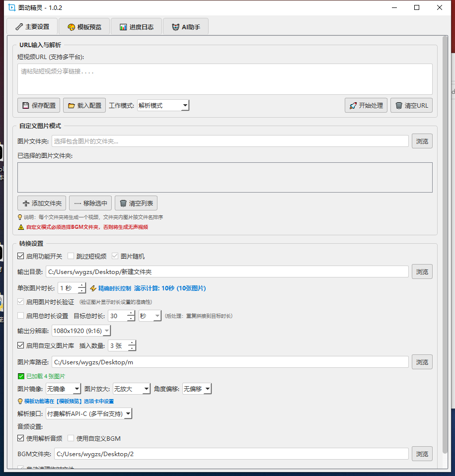Click 浏览 next to 输出目录
455x476 pixels.
tap(422, 272)
